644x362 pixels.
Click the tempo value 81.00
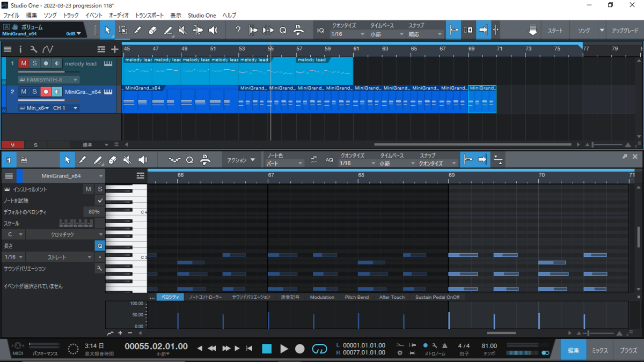click(489, 346)
